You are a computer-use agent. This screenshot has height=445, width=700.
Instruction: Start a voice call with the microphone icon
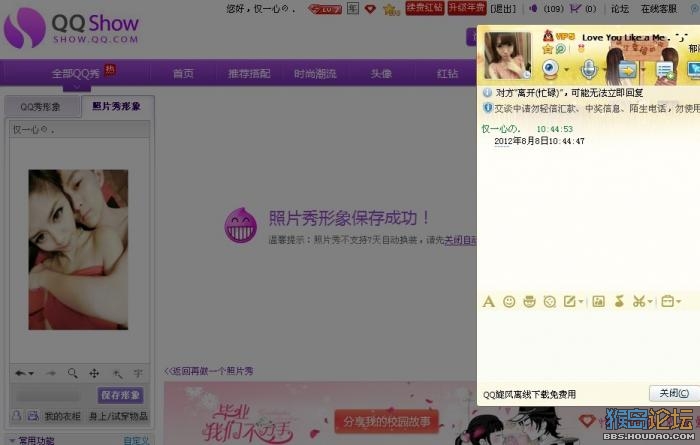tap(589, 70)
